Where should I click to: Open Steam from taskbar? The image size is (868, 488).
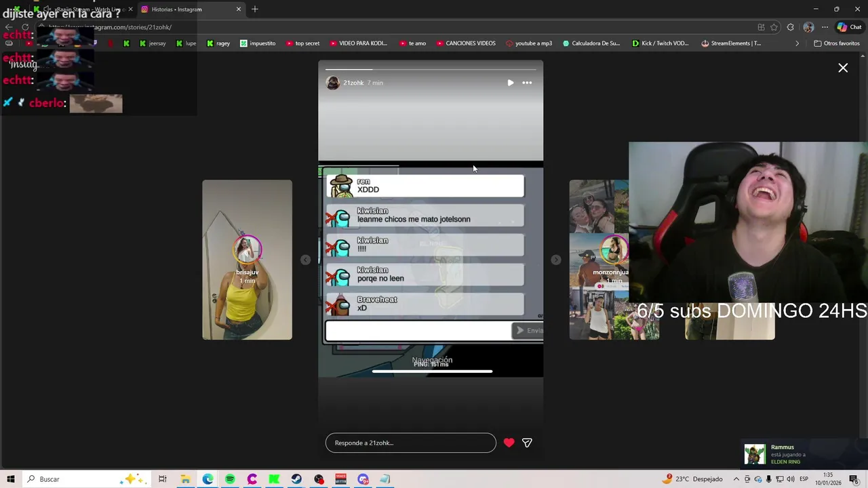296,479
